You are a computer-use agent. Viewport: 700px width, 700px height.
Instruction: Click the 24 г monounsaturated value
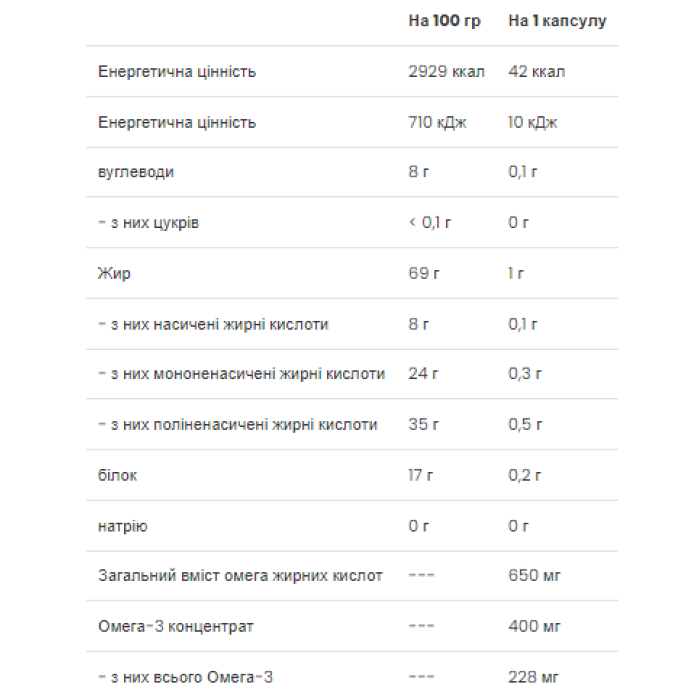[x=424, y=374]
